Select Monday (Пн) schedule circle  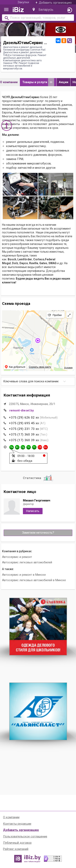12,447
